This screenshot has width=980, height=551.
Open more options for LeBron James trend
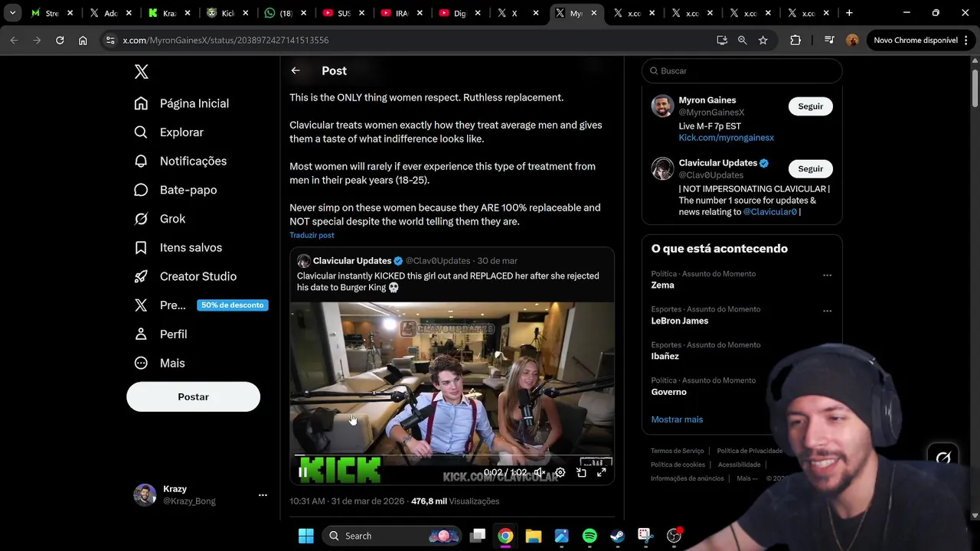(x=827, y=311)
